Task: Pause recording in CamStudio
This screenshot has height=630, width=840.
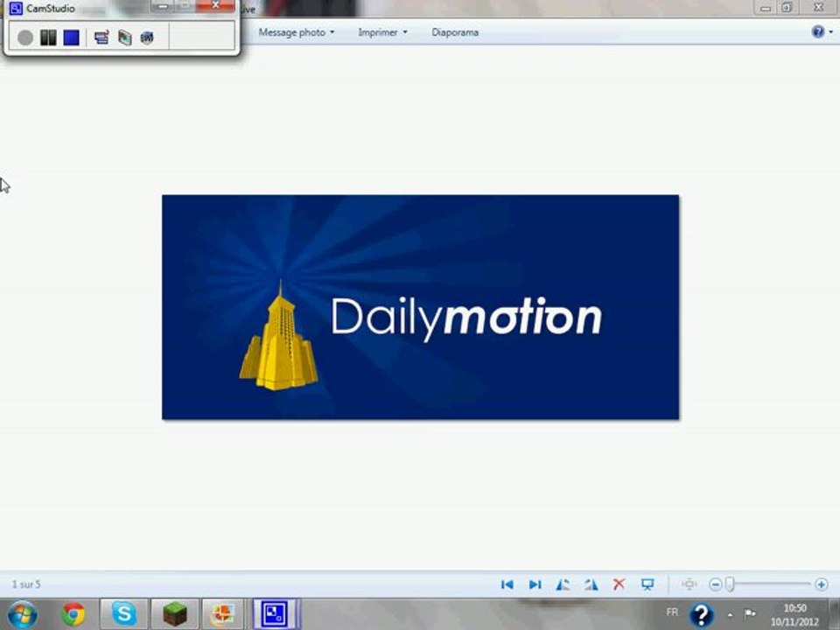Action: [x=48, y=38]
